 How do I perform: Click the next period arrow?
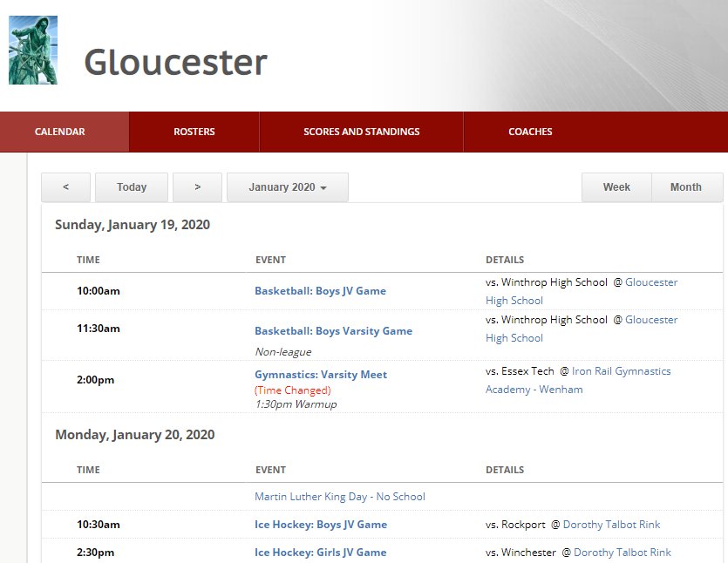[x=198, y=187]
